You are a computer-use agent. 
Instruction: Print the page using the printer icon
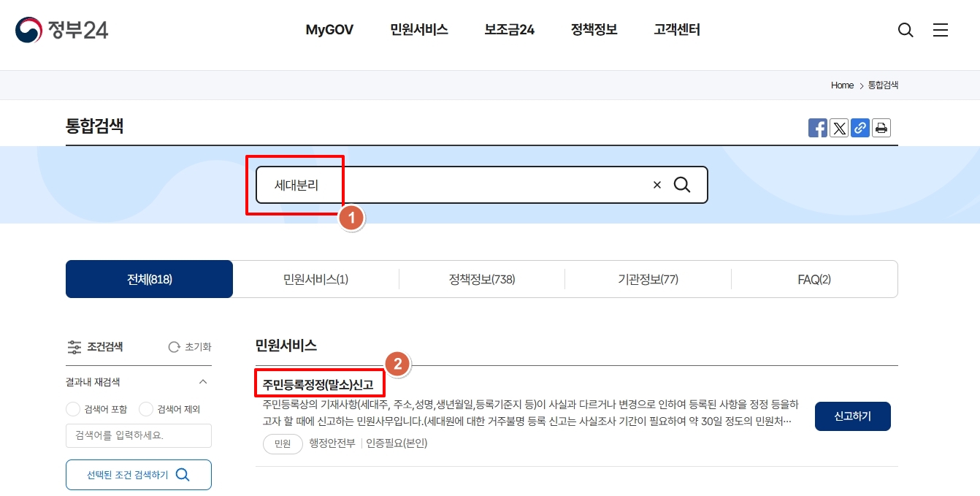click(881, 128)
